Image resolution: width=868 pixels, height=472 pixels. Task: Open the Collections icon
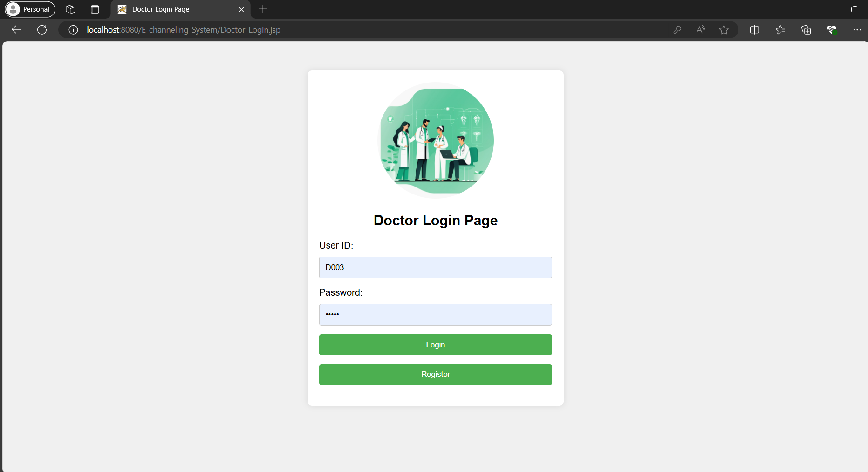806,30
